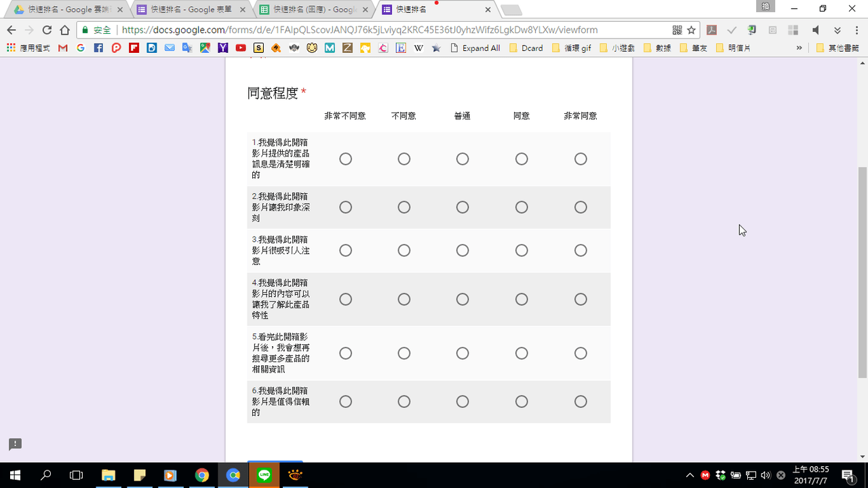Bookmark this page with the star icon
Screen dimensions: 868x488
coord(692,30)
